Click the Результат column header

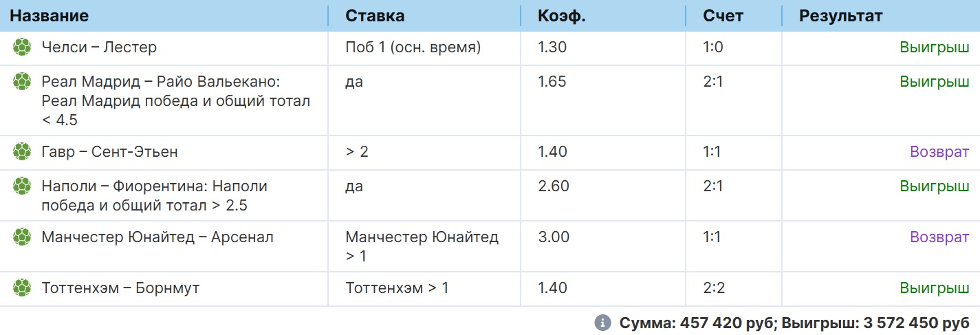tap(840, 16)
